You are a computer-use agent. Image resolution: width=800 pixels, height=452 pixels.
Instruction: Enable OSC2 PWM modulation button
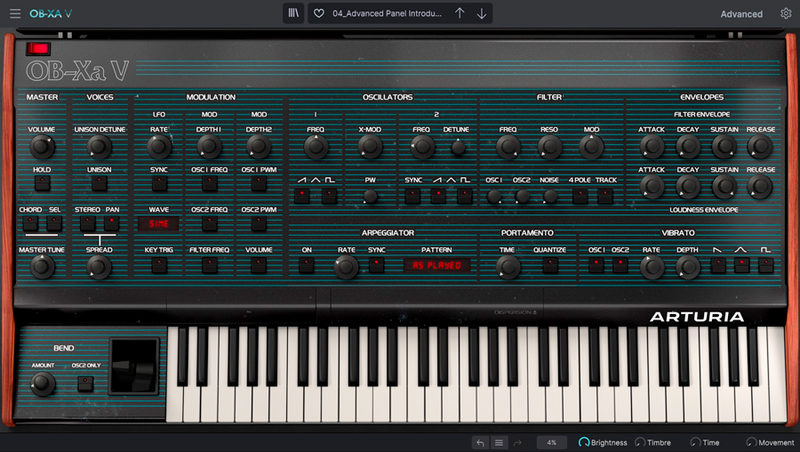coord(259,223)
